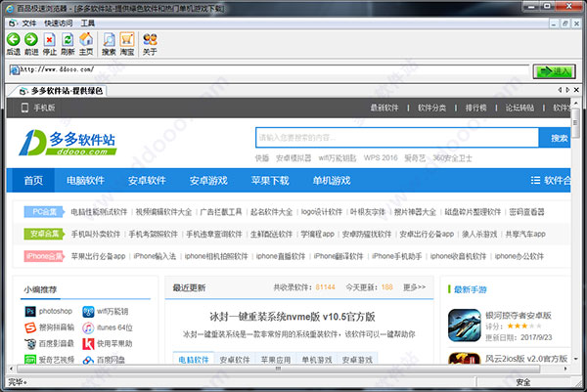The height and width of the screenshot is (392, 587).
Task: Open 风云2ios版 v2.0官方版 link
Action: coord(526,359)
